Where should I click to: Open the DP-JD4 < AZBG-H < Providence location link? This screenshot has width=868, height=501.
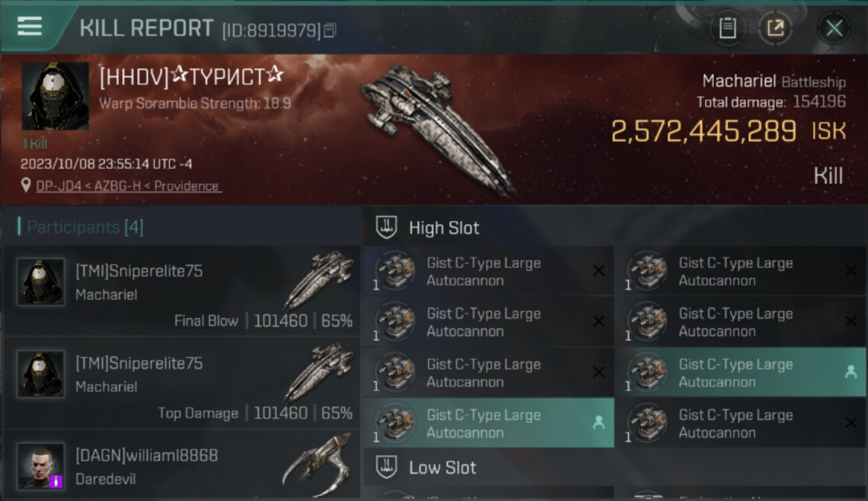129,186
